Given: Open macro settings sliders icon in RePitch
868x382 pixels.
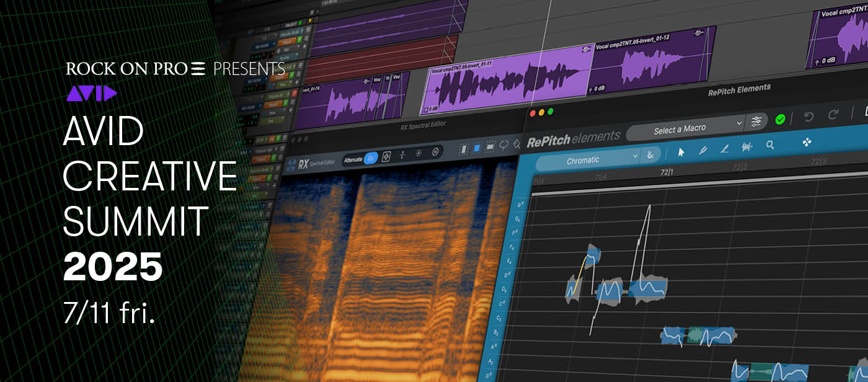Looking at the screenshot, I should coord(756,122).
